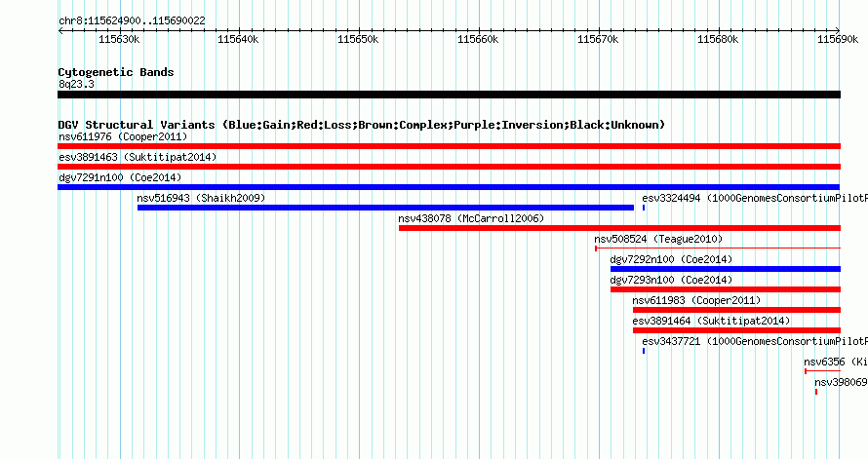Open esv3437721 1000GenomesConsortium variant label

click(x=755, y=341)
